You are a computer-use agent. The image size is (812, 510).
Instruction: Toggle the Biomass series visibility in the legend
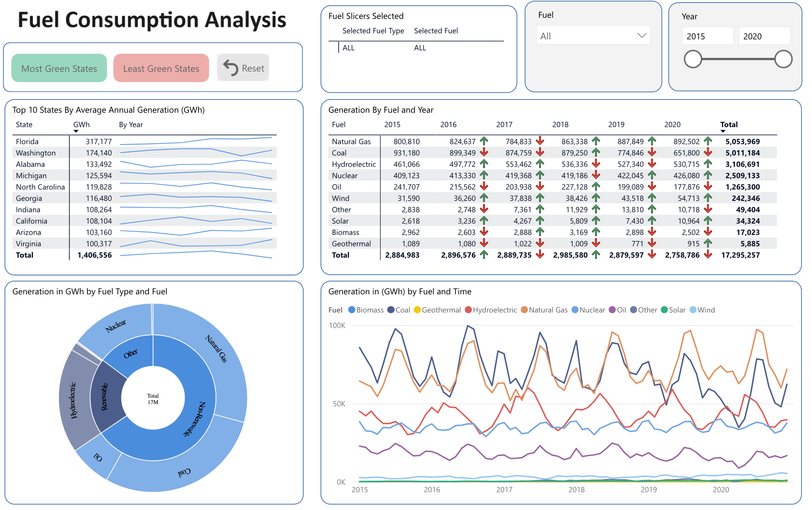point(366,309)
